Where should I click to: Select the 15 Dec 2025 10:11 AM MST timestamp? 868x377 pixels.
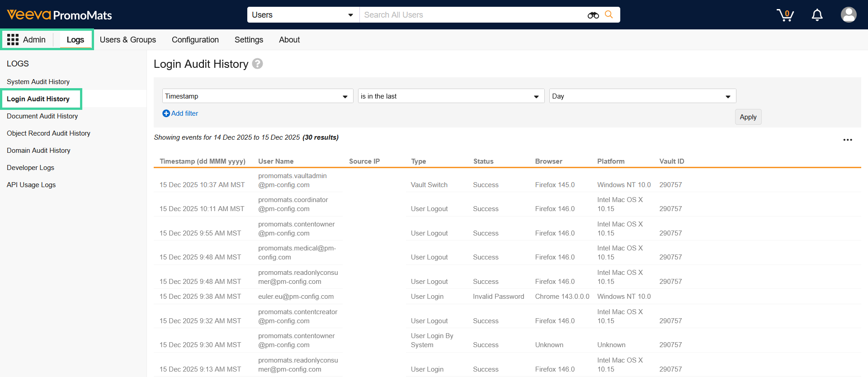202,209
